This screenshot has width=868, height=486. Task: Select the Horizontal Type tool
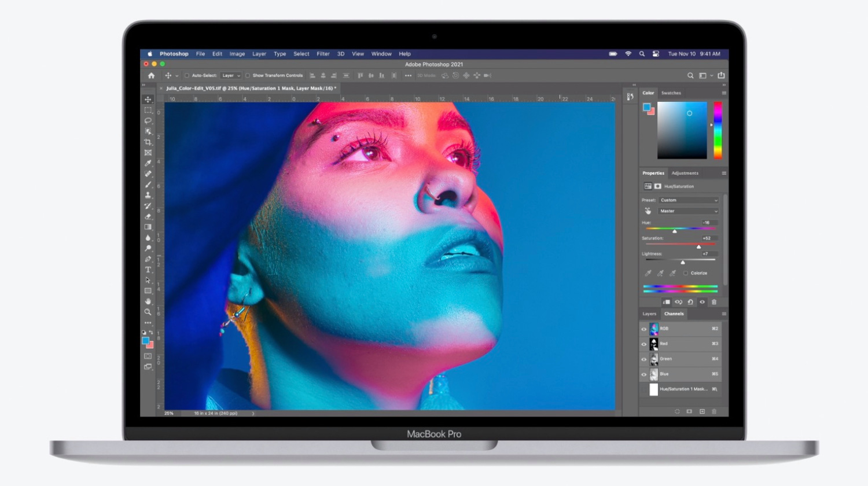148,270
